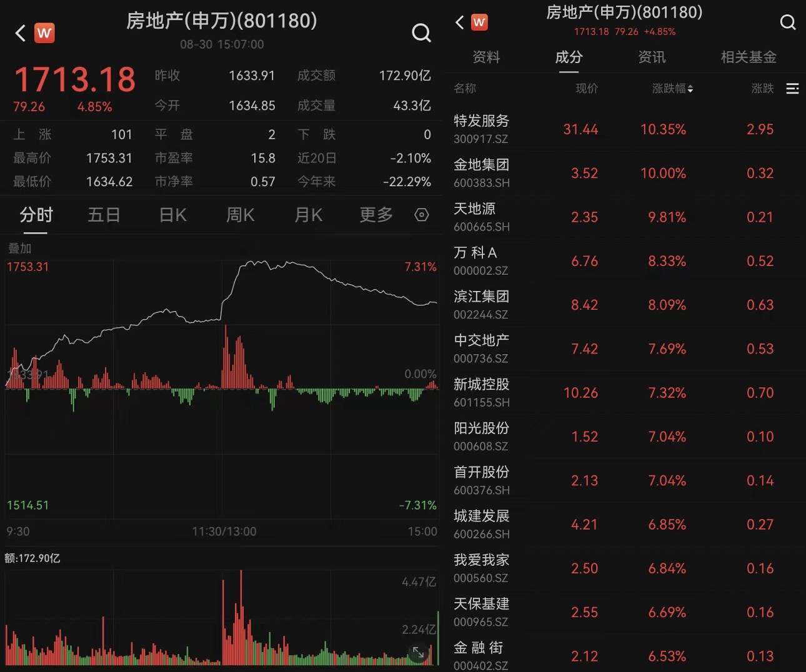Open column list menu icon
The image size is (806, 672).
pos(792,89)
